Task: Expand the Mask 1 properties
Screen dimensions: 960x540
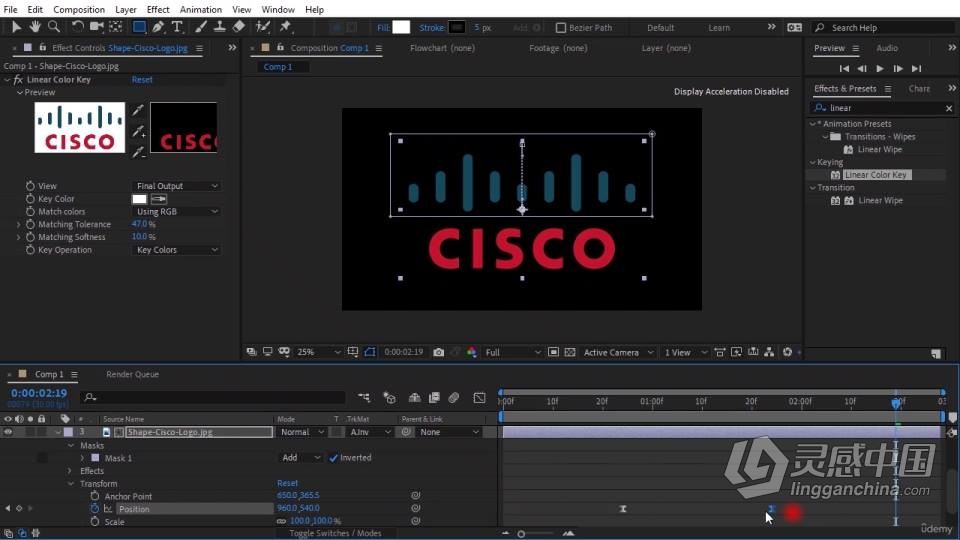Action: [x=83, y=458]
